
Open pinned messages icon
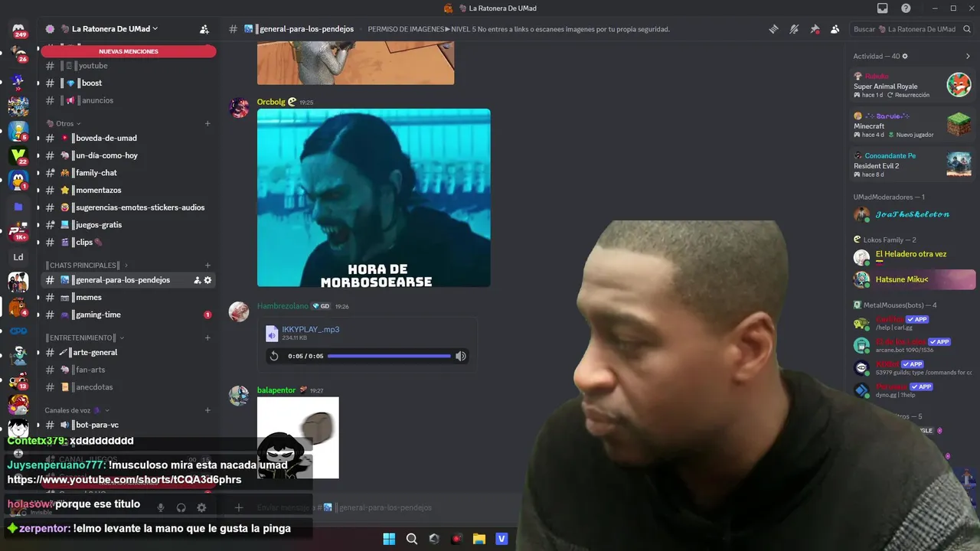pos(815,29)
